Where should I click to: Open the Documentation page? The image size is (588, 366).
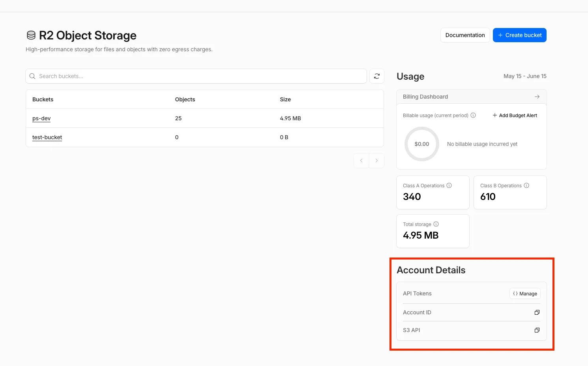tap(465, 35)
